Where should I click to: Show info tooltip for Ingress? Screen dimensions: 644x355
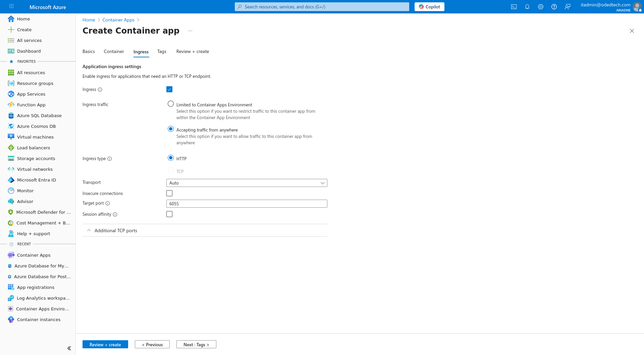tap(100, 90)
